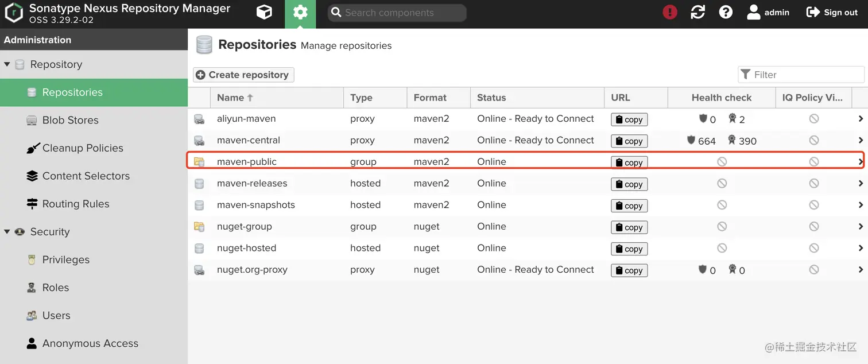
Task: Open nuget-hosted row details chevron
Action: [x=861, y=248]
